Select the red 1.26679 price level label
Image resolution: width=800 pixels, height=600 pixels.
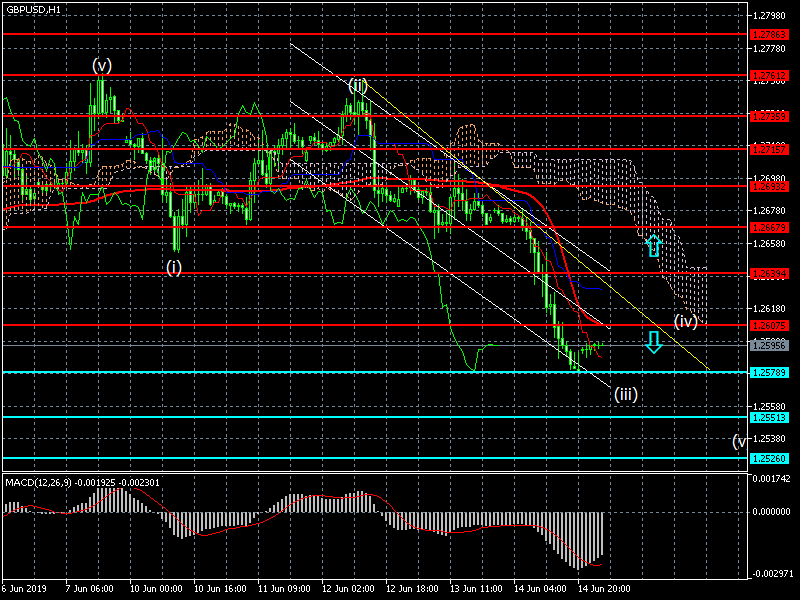769,227
